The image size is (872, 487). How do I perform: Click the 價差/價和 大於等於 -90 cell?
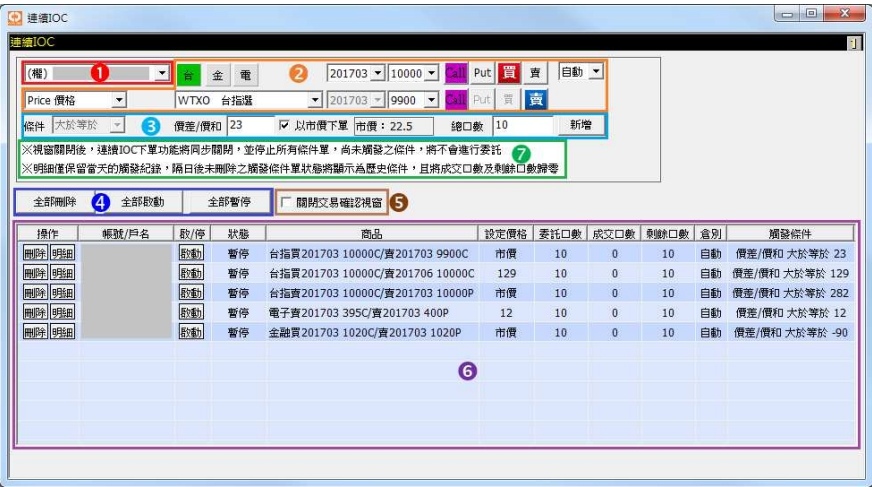click(790, 332)
